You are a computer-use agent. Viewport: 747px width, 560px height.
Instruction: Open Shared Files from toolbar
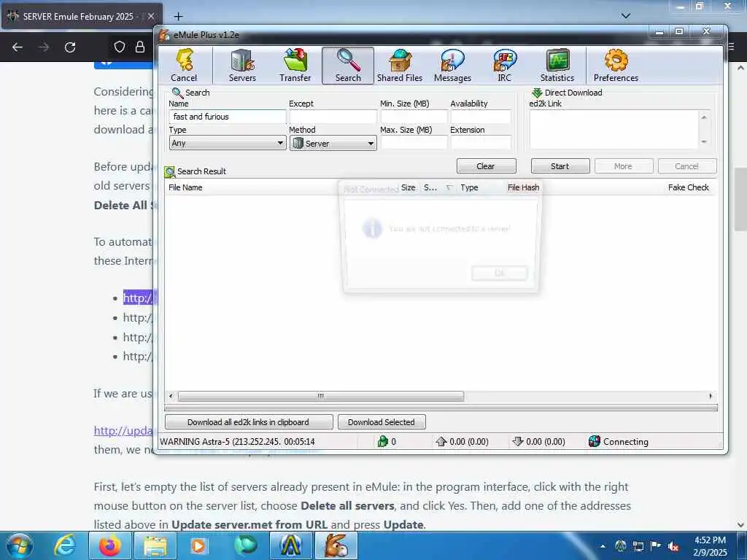(x=400, y=66)
